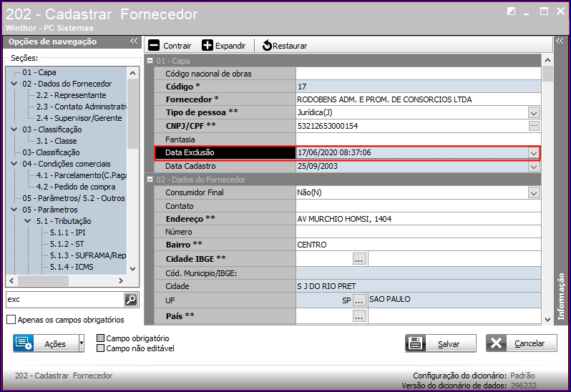This screenshot has width=571, height=392.
Task: Click the Fantasia input field
Action: click(x=419, y=139)
